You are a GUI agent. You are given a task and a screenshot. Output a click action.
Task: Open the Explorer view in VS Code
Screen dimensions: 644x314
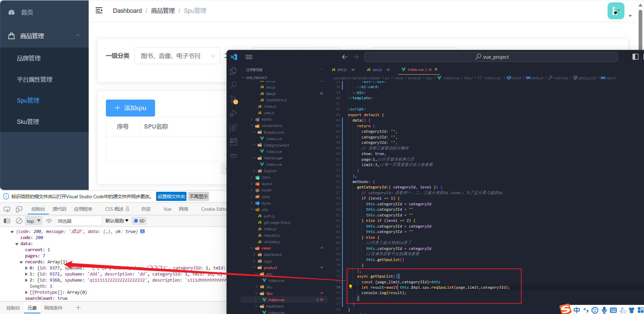coord(234,71)
